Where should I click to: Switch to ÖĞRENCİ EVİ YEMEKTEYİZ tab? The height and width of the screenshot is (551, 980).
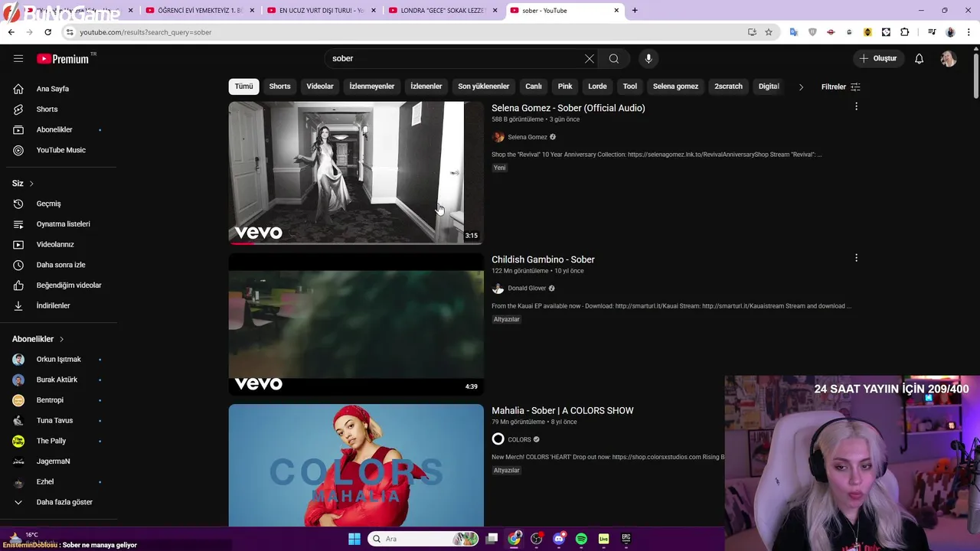pos(199,11)
